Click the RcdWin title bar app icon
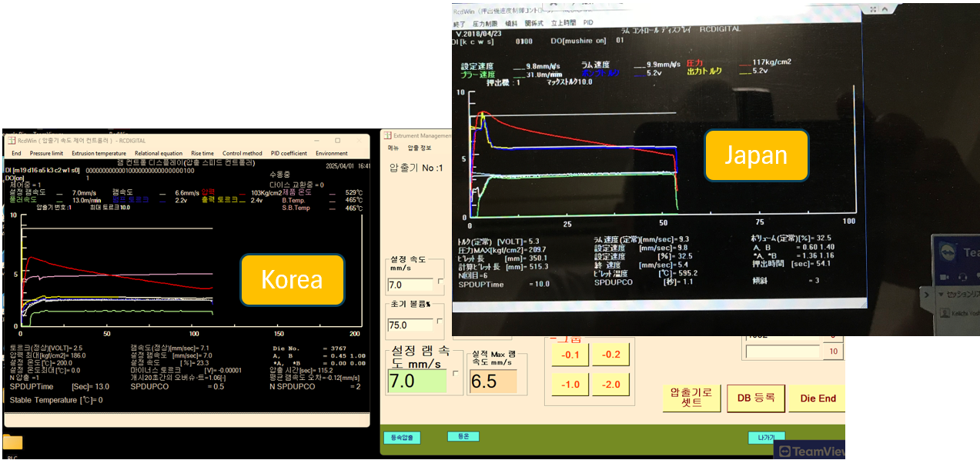 pos(12,141)
